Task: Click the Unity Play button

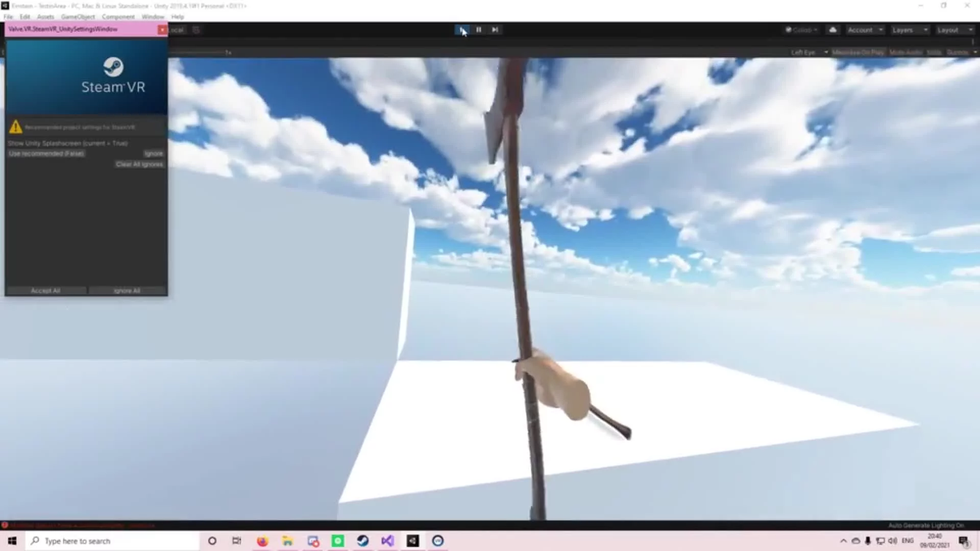Action: point(462,30)
